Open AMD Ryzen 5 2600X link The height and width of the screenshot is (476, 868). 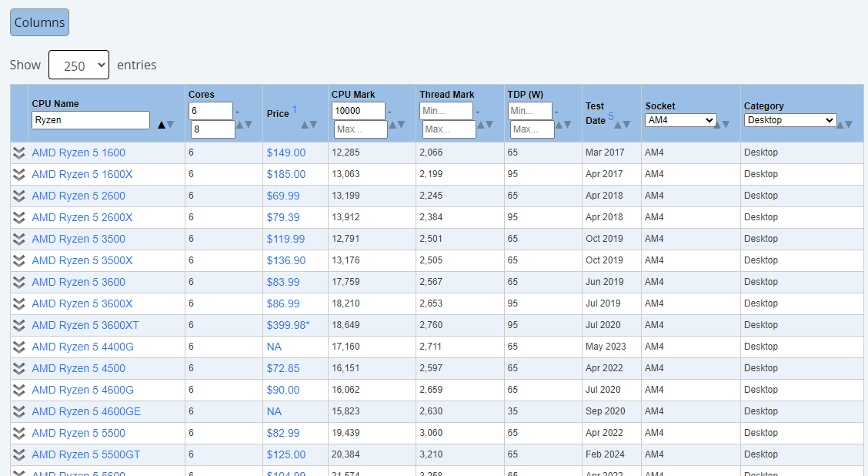[82, 218]
